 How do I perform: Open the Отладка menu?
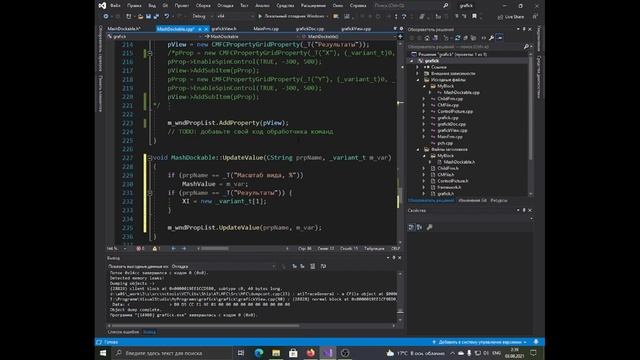coord(225,6)
